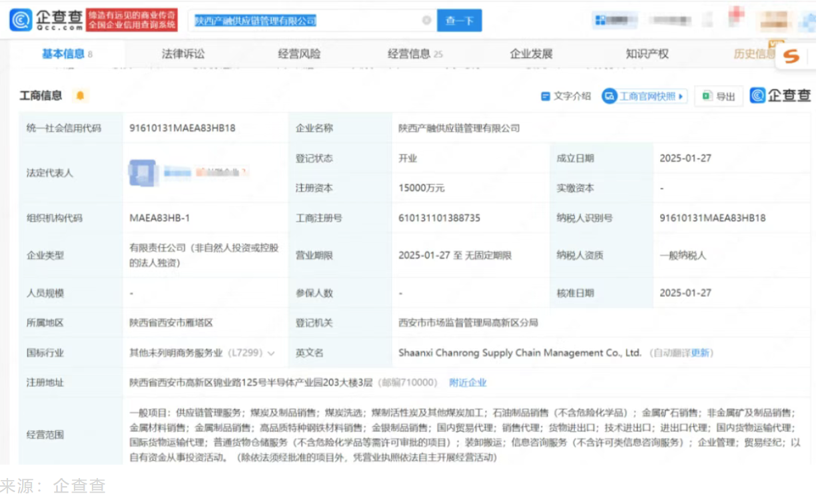The image size is (820, 504).
Task: Click the 导出 export button
Action: click(719, 97)
